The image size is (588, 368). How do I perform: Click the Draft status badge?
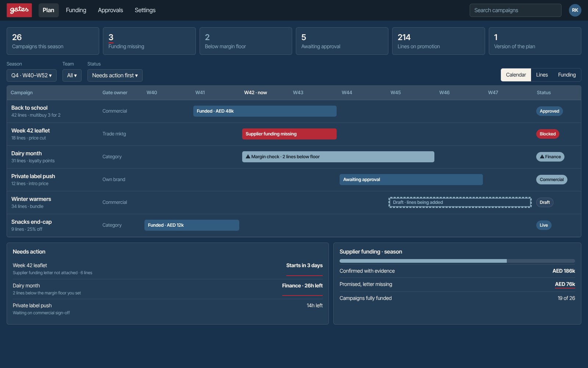pos(545,202)
